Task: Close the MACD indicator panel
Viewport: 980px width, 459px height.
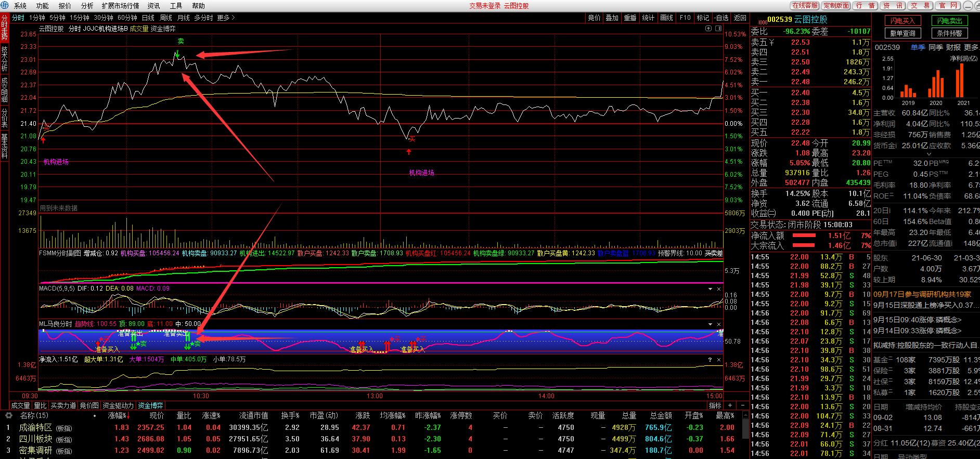Action: pos(719,289)
